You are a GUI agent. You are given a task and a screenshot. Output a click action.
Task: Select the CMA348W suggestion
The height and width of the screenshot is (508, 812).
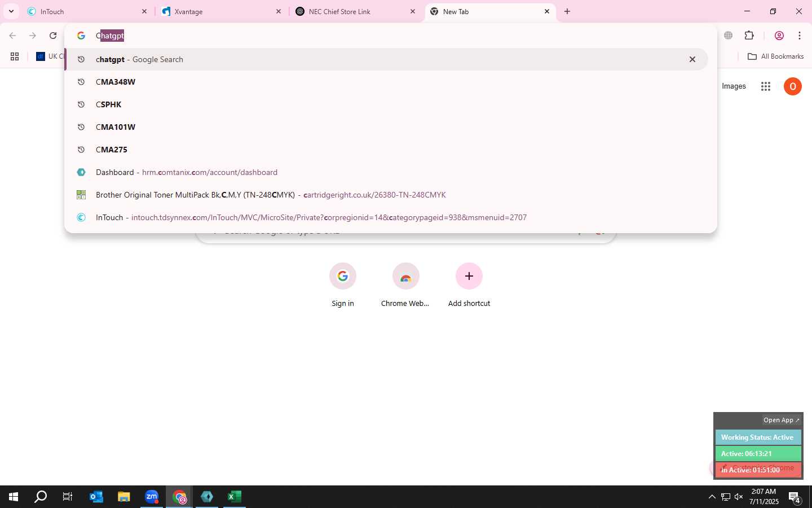pos(386,82)
